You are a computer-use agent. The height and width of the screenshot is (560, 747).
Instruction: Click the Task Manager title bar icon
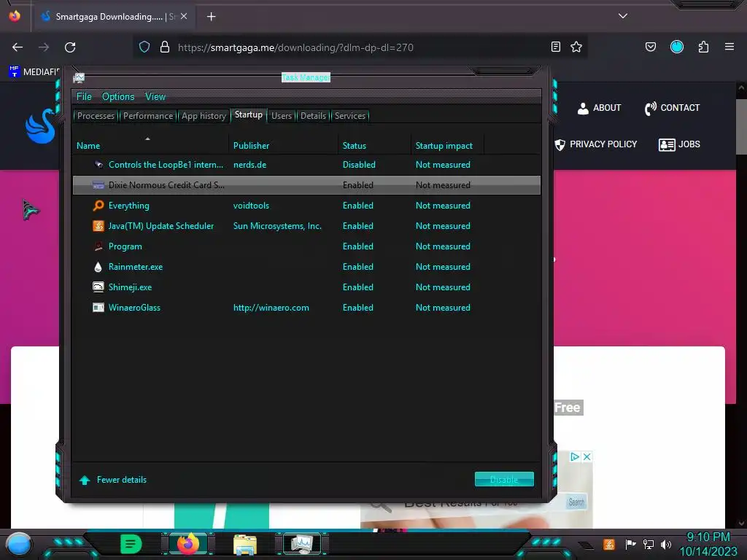tap(79, 77)
